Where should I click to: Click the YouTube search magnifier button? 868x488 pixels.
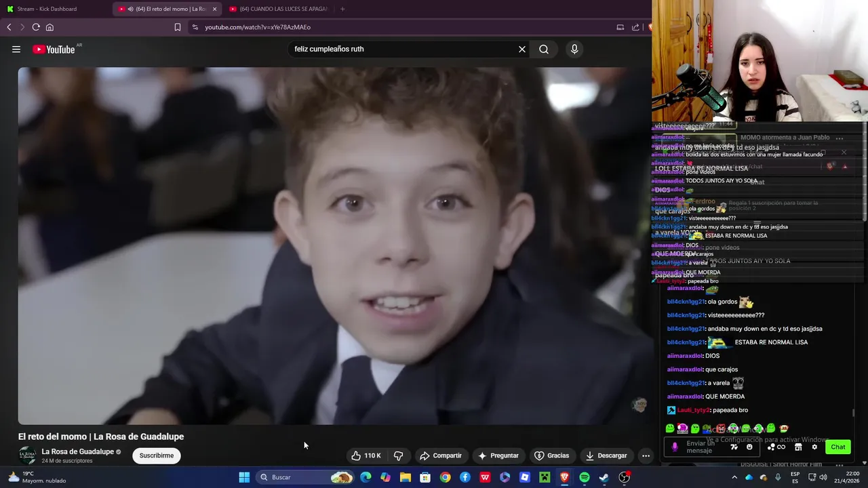544,49
